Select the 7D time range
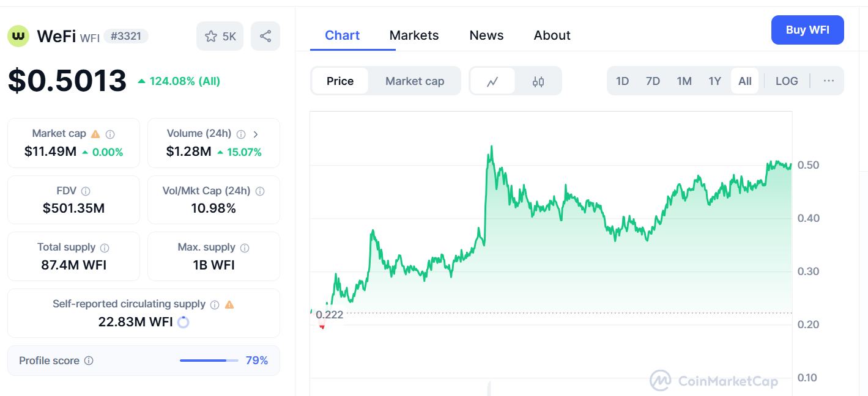Image resolution: width=868 pixels, height=396 pixels. click(653, 81)
